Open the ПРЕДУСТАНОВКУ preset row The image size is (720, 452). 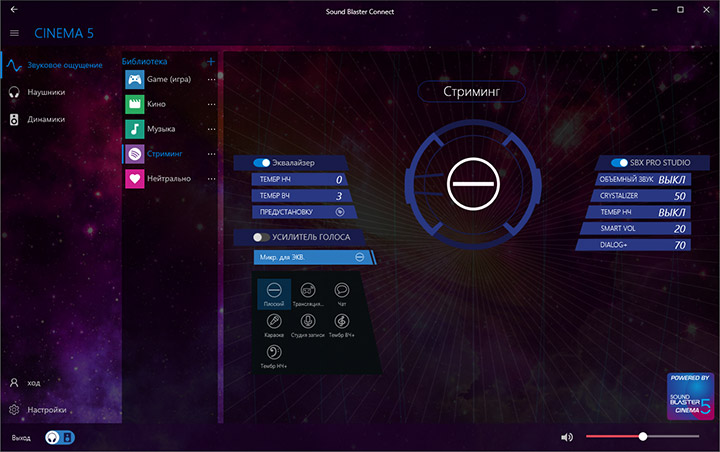(x=304, y=212)
